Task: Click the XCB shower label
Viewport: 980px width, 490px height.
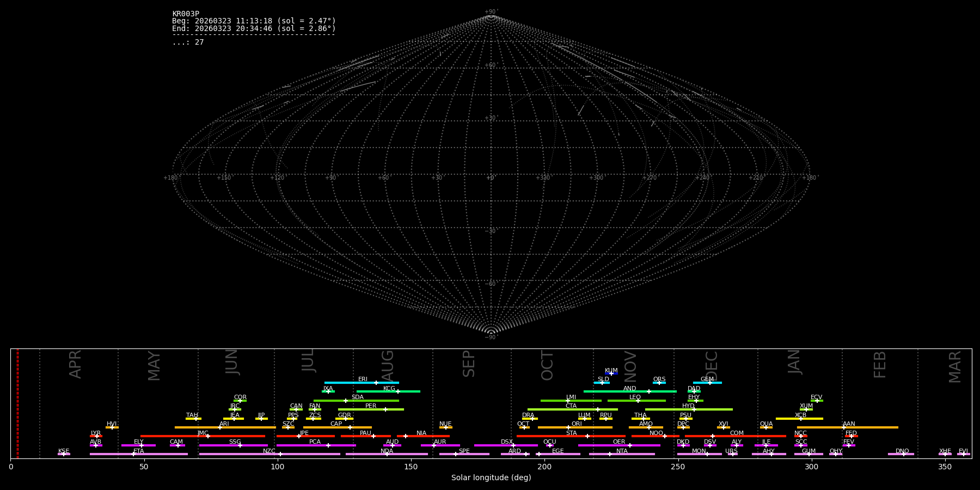Action: (x=800, y=415)
